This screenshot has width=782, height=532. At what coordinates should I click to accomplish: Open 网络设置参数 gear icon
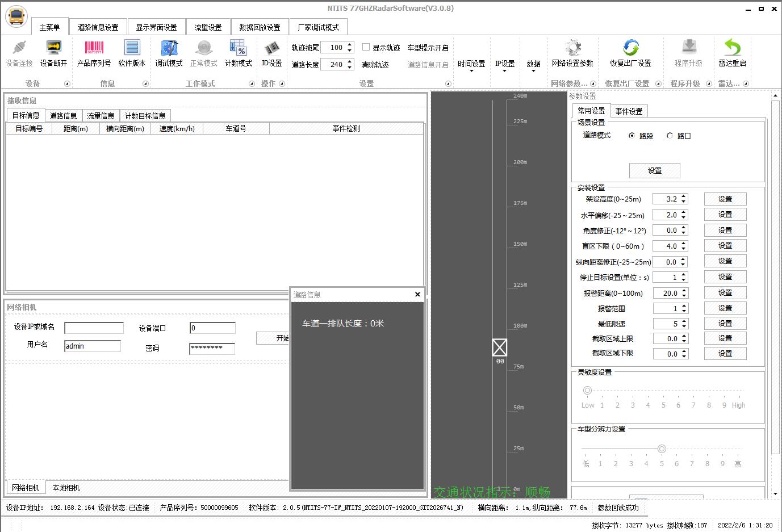(x=573, y=48)
